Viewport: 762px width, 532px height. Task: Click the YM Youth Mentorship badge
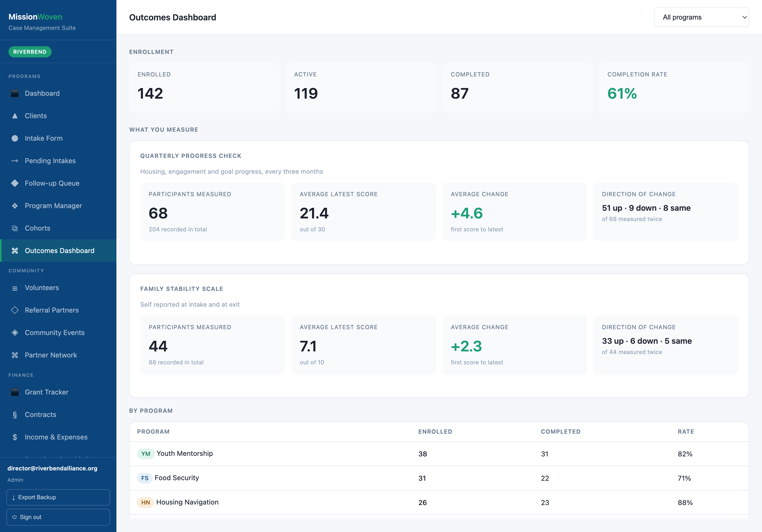pos(146,454)
